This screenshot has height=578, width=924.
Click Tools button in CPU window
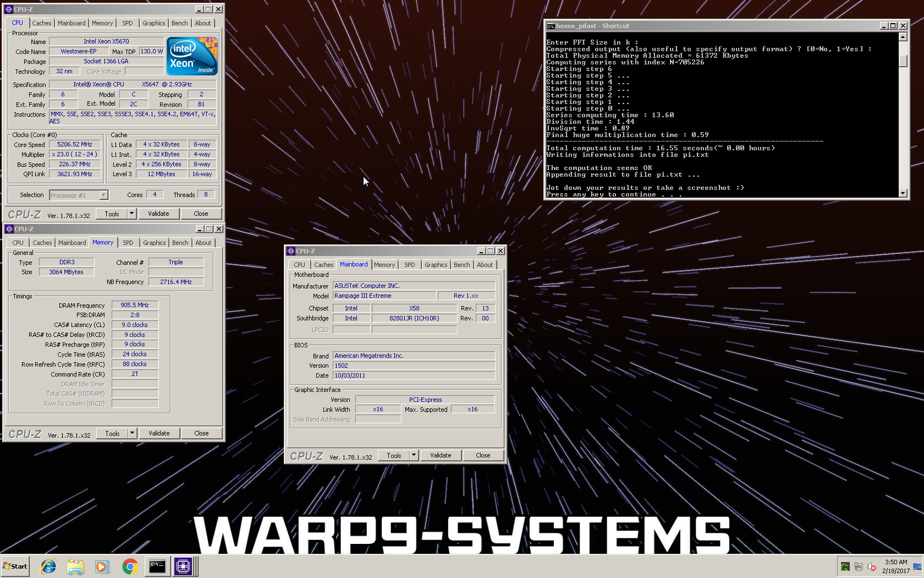coord(112,214)
